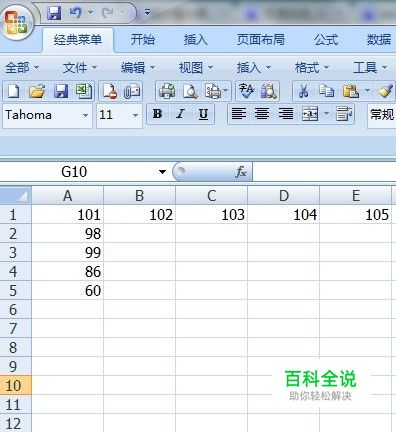Cut selection with scissors icon
Image resolution: width=396 pixels, height=432 pixels.
click(x=303, y=91)
